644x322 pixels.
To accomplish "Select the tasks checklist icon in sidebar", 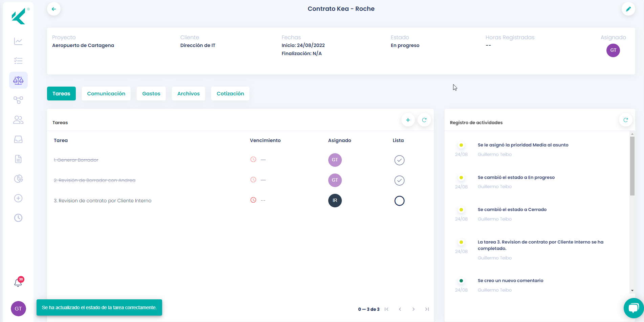I will 18,61.
